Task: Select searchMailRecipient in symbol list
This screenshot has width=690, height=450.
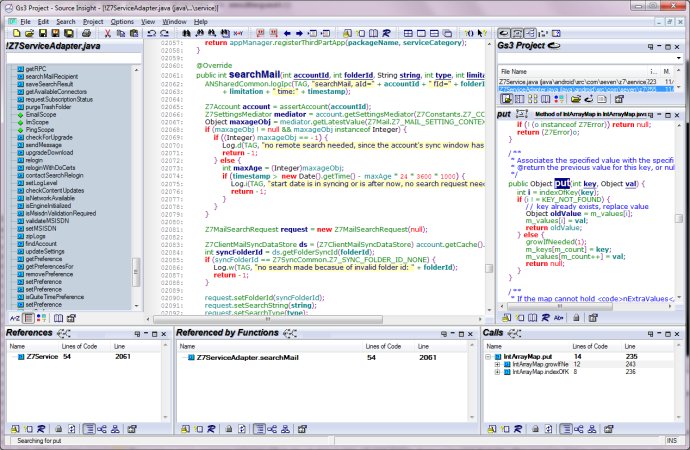Action: click(52, 77)
